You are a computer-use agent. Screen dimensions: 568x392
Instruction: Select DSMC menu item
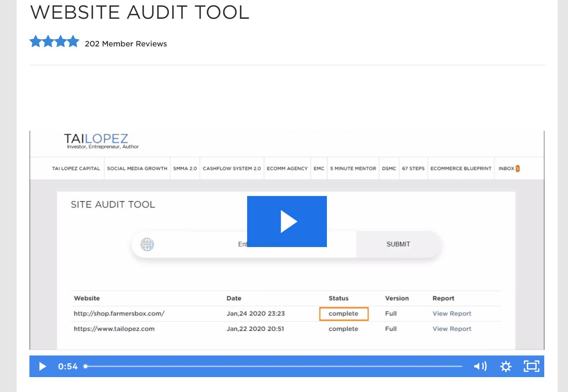pyautogui.click(x=389, y=168)
